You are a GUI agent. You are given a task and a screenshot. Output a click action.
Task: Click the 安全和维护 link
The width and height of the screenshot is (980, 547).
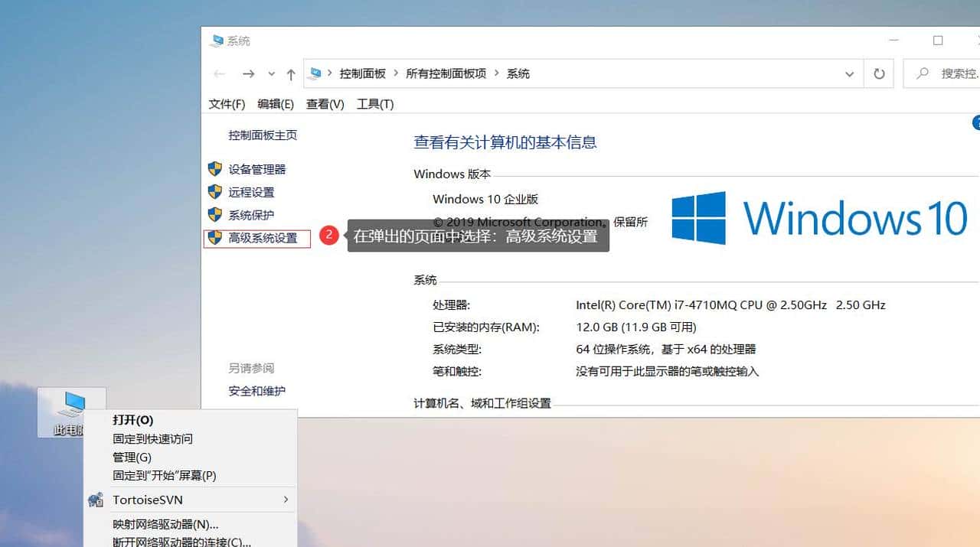(x=259, y=391)
